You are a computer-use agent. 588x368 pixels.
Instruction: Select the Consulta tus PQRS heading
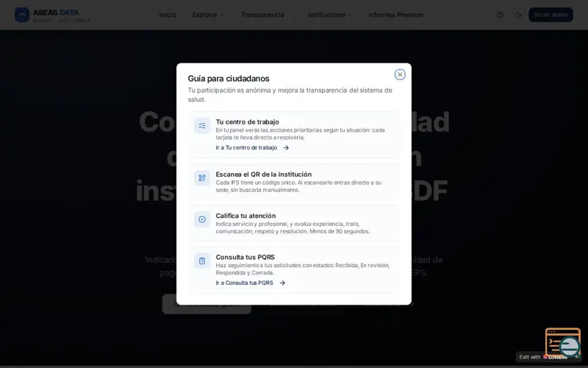[x=245, y=257]
